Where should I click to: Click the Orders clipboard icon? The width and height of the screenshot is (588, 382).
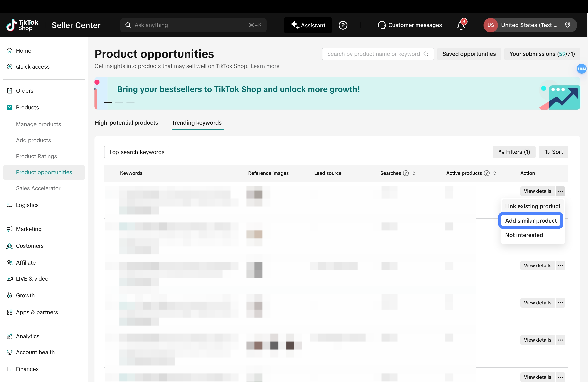[10, 91]
